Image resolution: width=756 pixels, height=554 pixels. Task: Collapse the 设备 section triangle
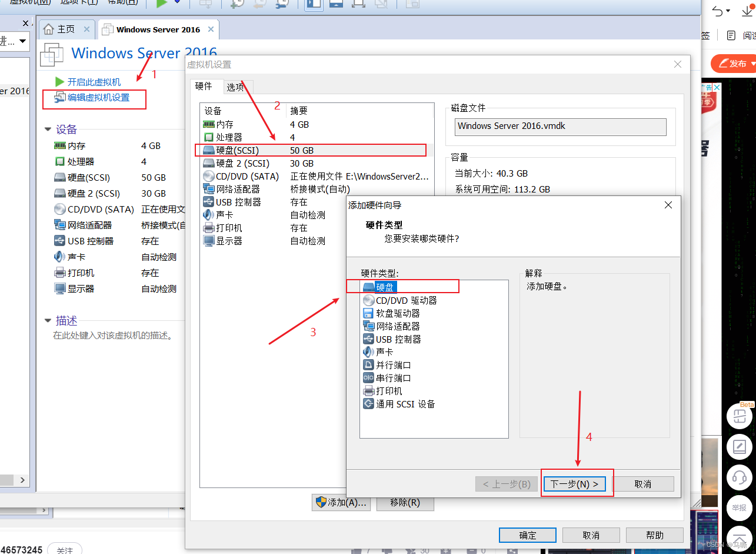[48, 130]
